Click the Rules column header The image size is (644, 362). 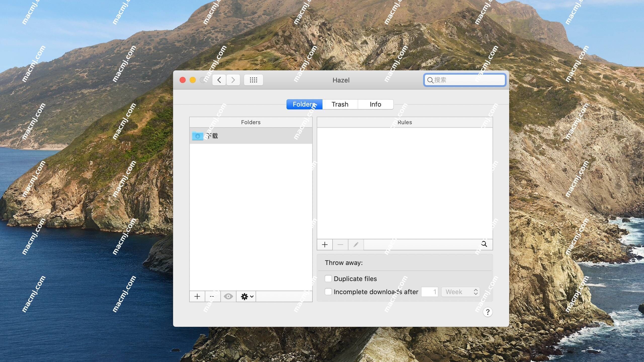[405, 122]
